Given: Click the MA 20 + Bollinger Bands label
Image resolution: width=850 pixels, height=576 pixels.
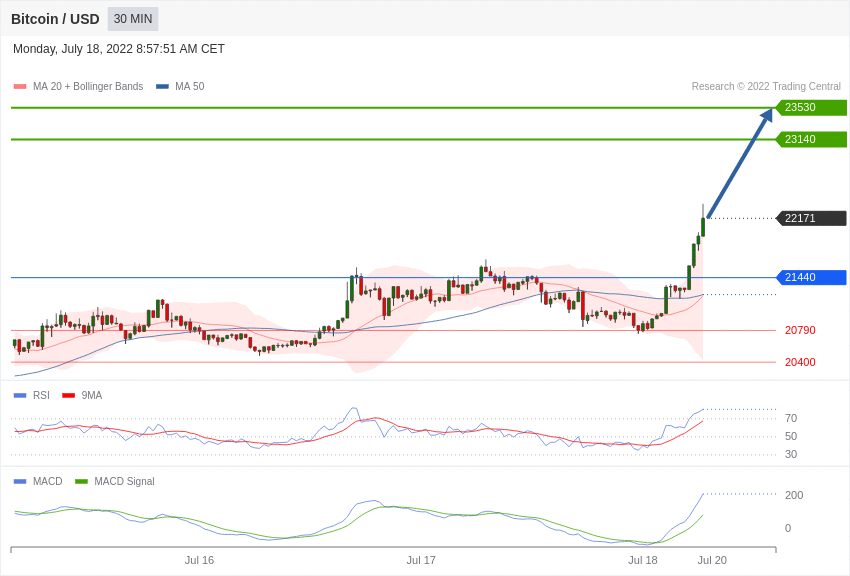Looking at the screenshot, I should [88, 86].
